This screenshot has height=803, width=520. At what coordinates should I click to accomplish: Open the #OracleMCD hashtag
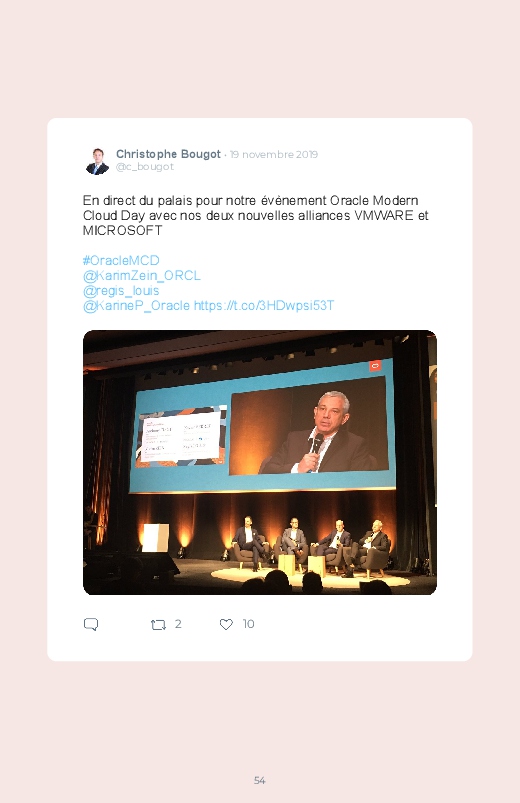pyautogui.click(x=121, y=260)
